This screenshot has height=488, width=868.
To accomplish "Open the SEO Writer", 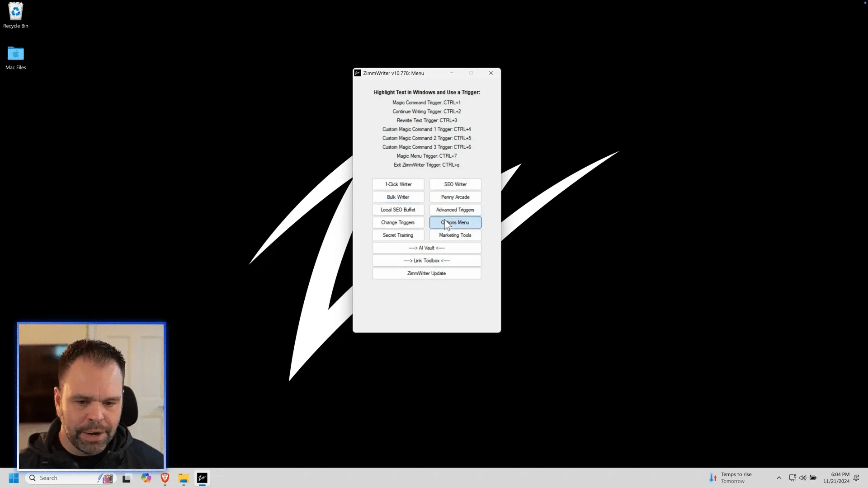I will point(455,184).
